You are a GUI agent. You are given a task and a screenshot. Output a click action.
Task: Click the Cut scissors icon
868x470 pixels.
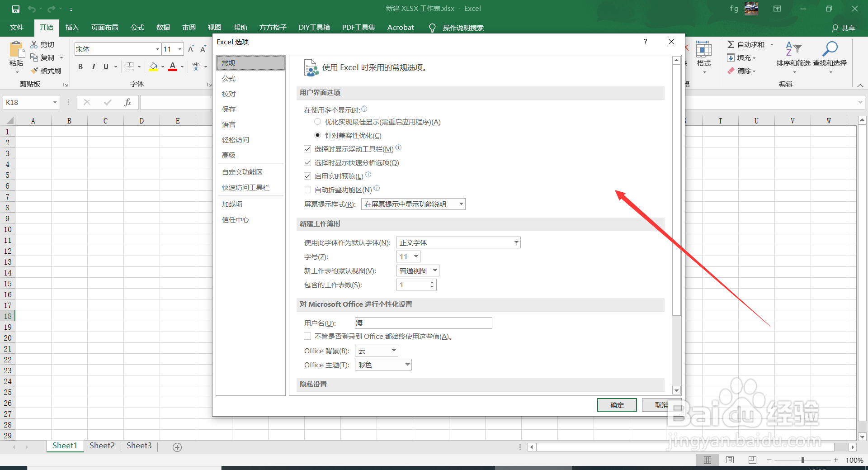point(34,44)
